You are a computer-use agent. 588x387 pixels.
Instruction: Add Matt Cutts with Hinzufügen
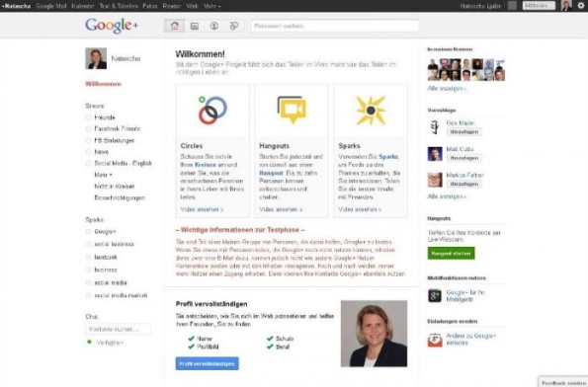463,158
